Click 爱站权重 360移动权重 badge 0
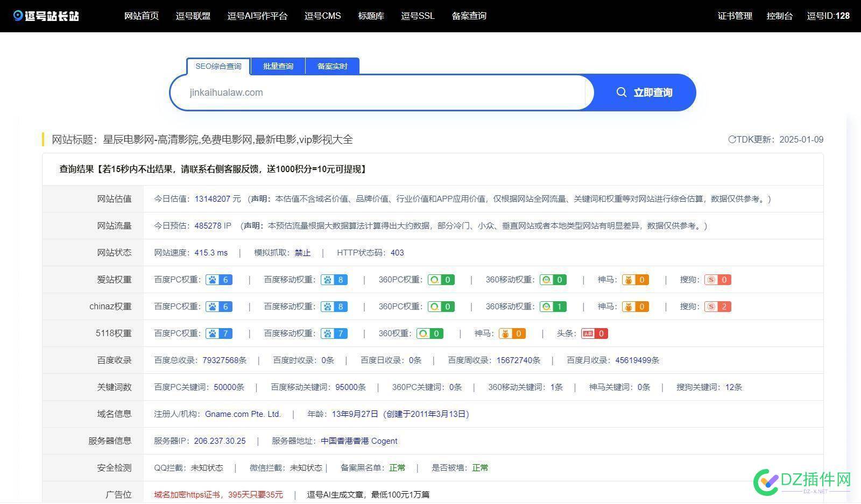This screenshot has height=504, width=861. (553, 280)
